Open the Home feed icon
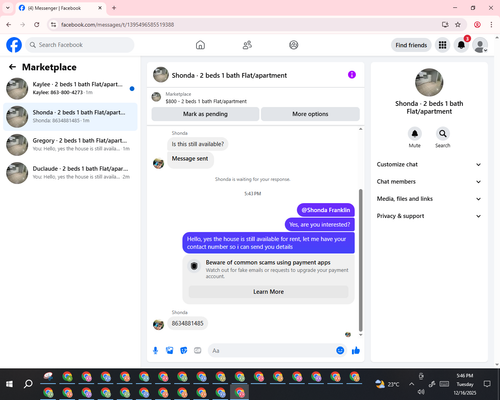The height and width of the screenshot is (400, 500). click(200, 45)
